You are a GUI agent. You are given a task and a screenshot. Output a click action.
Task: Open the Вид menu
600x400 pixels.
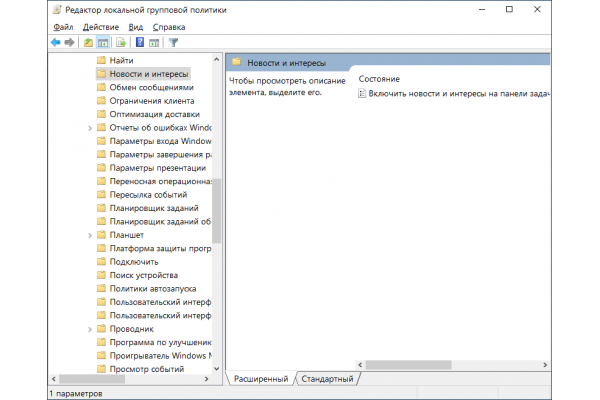click(135, 27)
